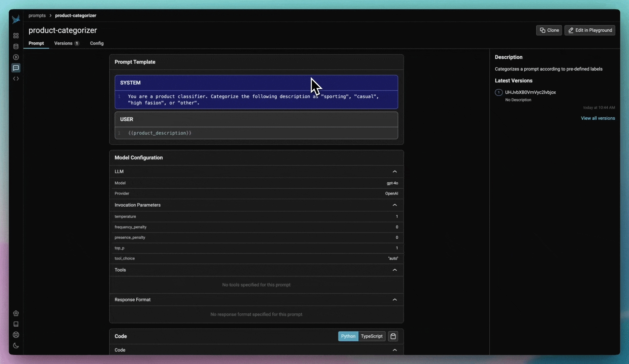Open the Documentation book icon in sidebar
This screenshot has width=629, height=364.
tap(16, 324)
